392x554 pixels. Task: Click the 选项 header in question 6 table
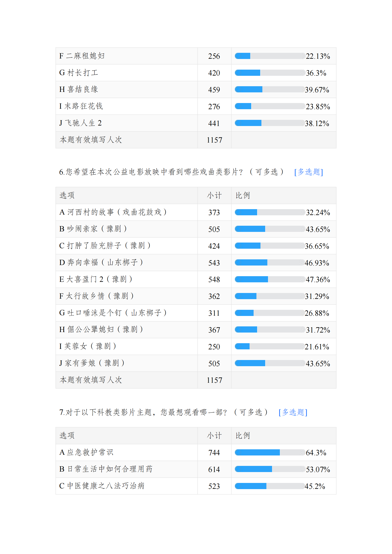coord(67,195)
